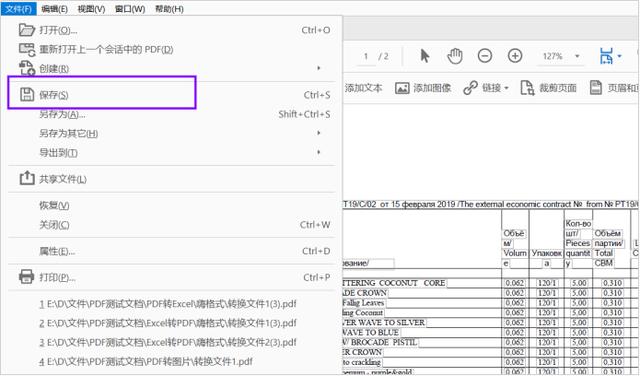Viewport: 640px width, 376px height.
Task: Open the 链接 dropdown arrow
Action: click(x=507, y=88)
